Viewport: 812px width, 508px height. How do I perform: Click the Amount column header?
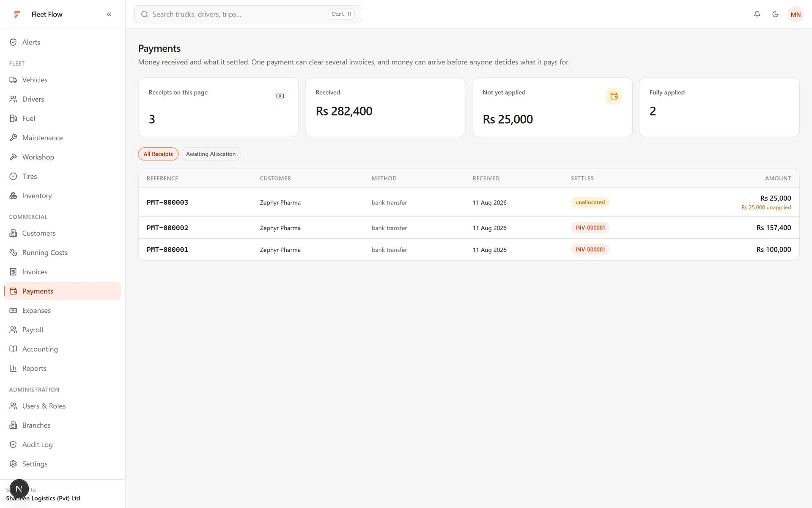[778, 178]
